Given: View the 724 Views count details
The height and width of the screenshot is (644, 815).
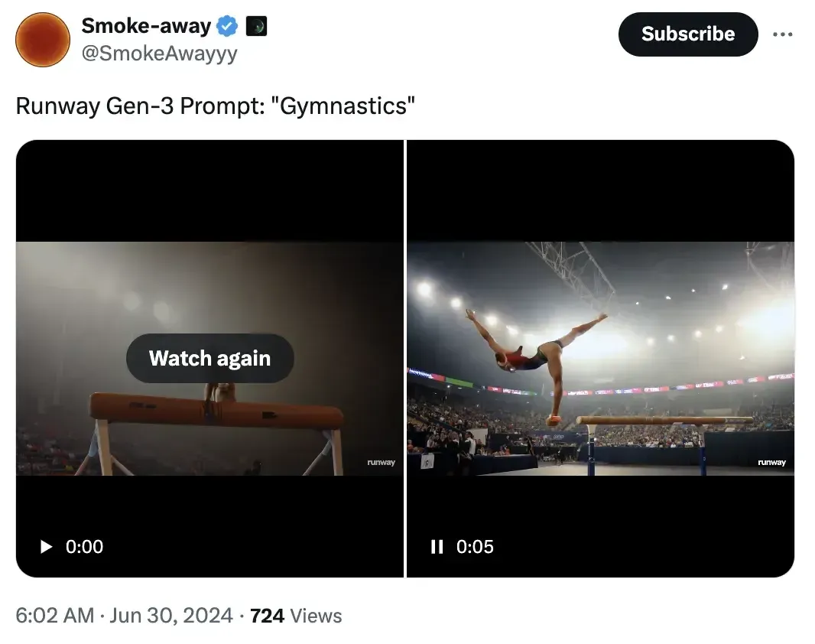Looking at the screenshot, I should (297, 616).
